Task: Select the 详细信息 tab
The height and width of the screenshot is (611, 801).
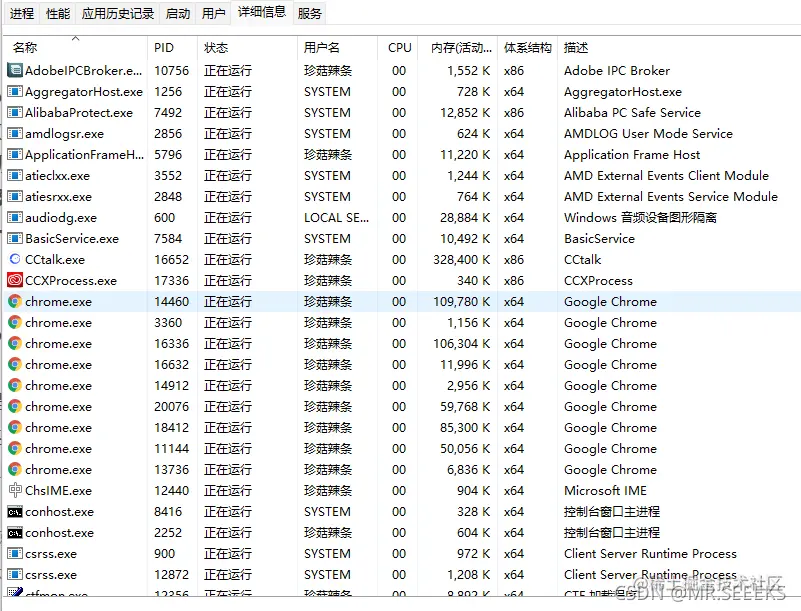Action: [x=262, y=12]
